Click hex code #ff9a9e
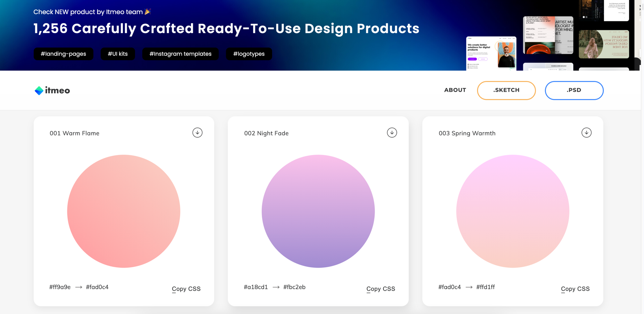This screenshot has height=314, width=644. pyautogui.click(x=60, y=287)
